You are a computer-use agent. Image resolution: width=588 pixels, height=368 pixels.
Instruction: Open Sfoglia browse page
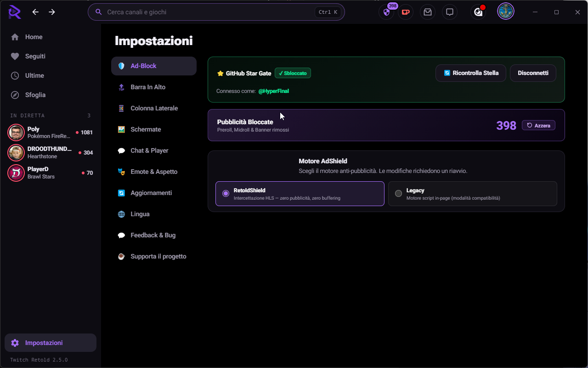51,95
